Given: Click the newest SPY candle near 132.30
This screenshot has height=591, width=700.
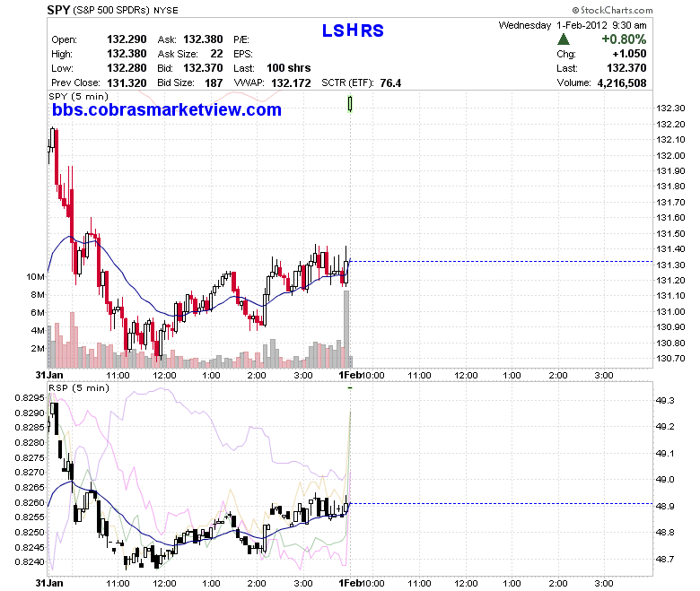Looking at the screenshot, I should [350, 103].
